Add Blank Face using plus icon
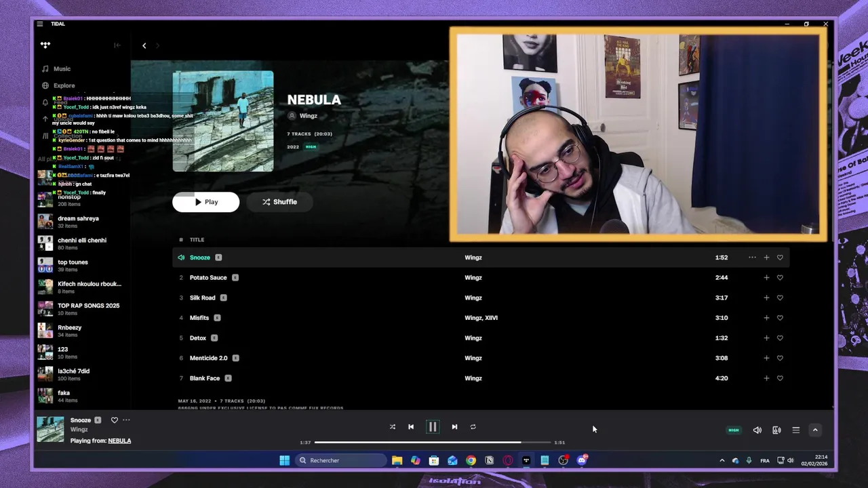The height and width of the screenshot is (488, 868). [766, 378]
